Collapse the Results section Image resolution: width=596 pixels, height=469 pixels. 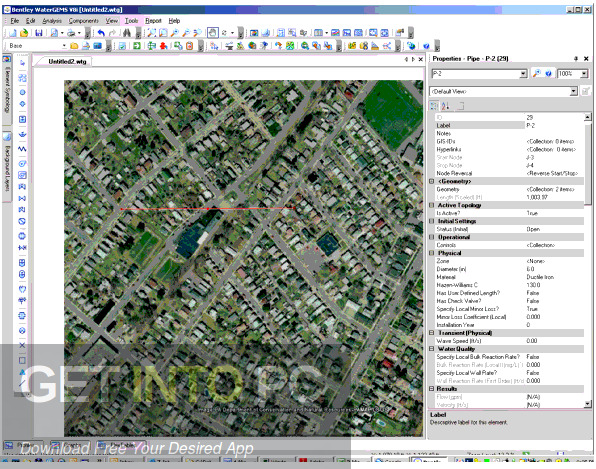click(x=432, y=389)
